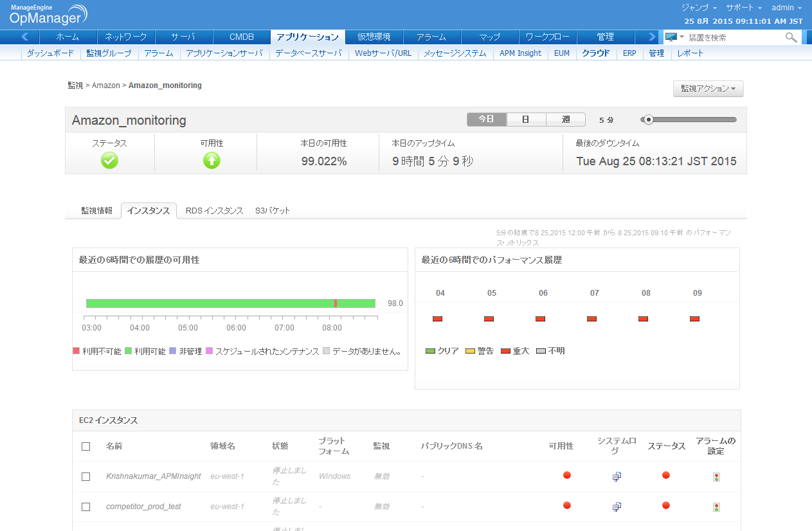The width and height of the screenshot is (812, 531).
Task: Open alarm settings icon for Krishnakumar_APMInsight
Action: point(716,477)
